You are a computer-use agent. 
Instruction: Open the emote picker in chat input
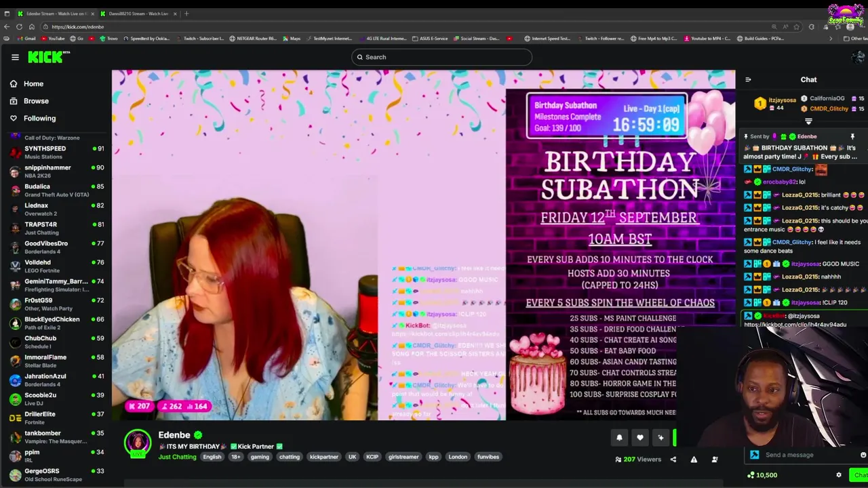[863, 455]
